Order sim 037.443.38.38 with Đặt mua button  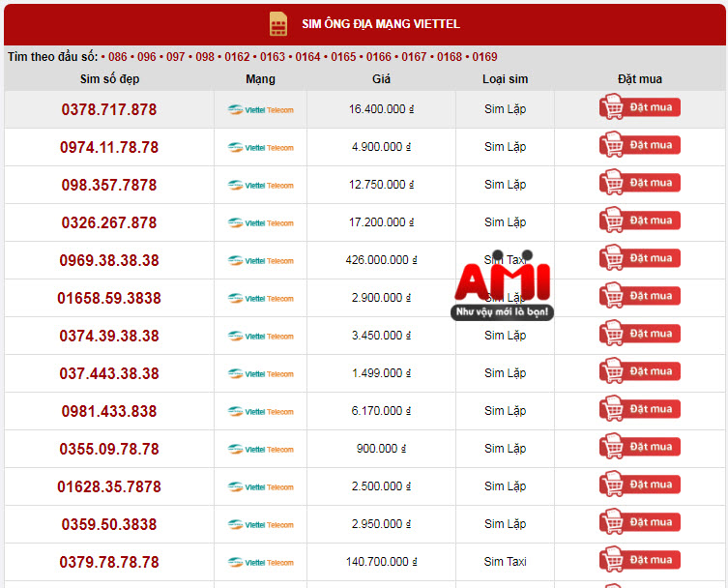point(640,370)
